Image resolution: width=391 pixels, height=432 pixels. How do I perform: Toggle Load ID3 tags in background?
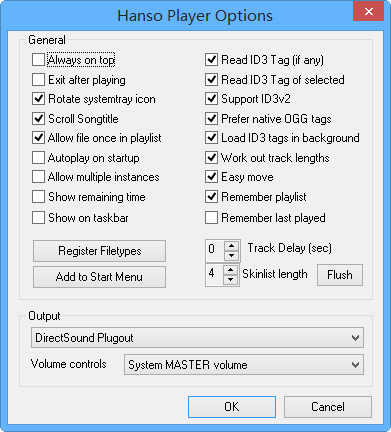click(211, 138)
